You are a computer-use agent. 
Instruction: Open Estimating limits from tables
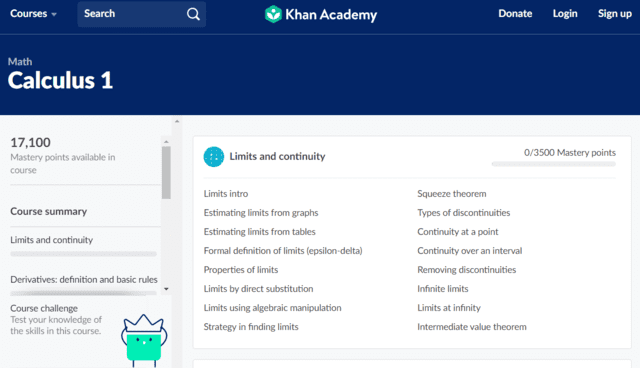tap(260, 232)
